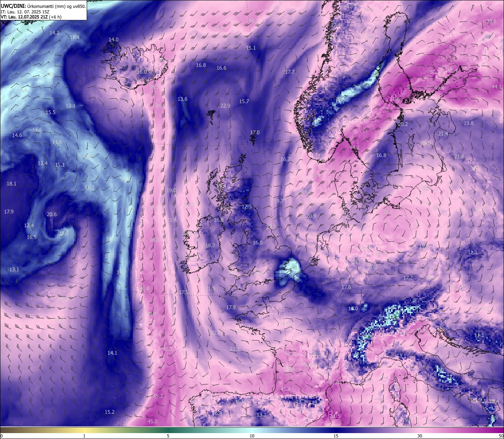Click the 16.5 value label

pyautogui.click(x=31, y=237)
